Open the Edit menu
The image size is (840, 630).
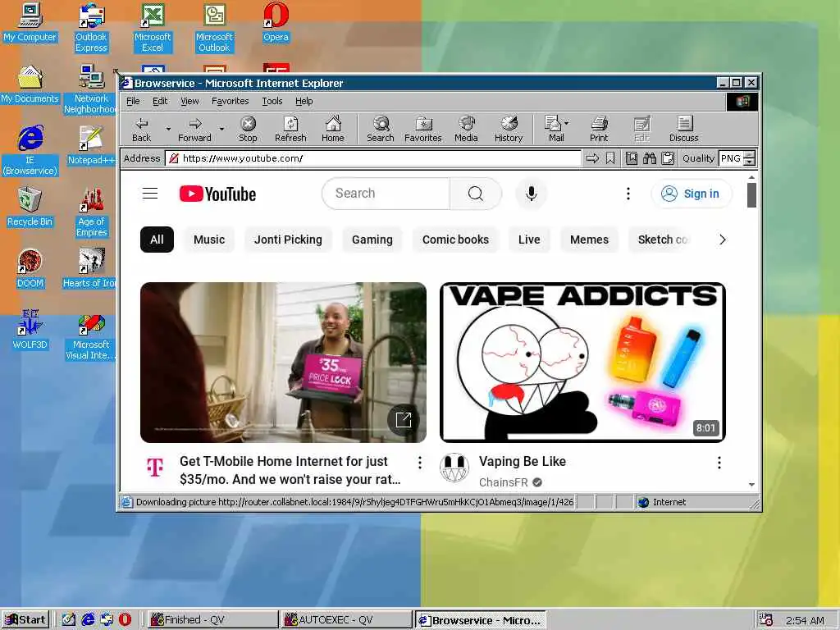(160, 101)
